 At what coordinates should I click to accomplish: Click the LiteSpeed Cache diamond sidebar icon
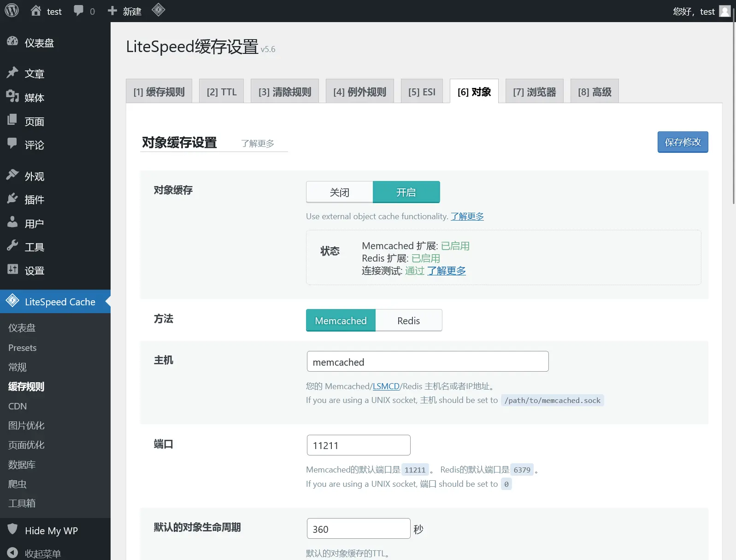pyautogui.click(x=12, y=301)
